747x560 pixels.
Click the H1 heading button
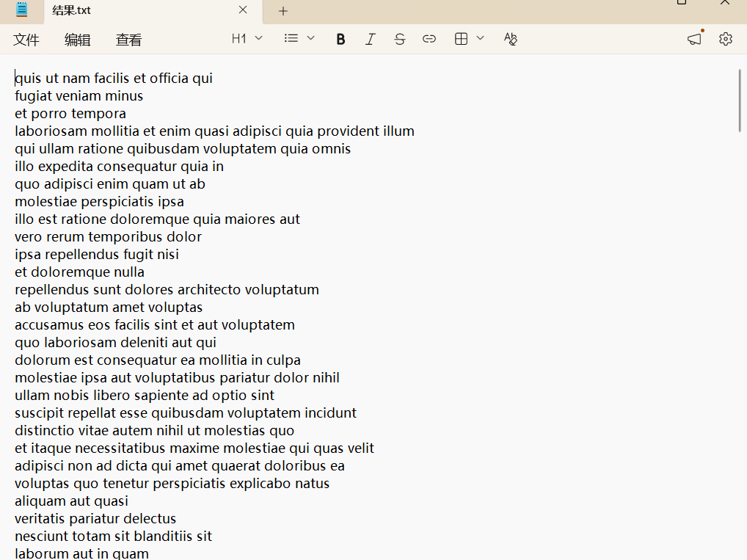pos(239,39)
